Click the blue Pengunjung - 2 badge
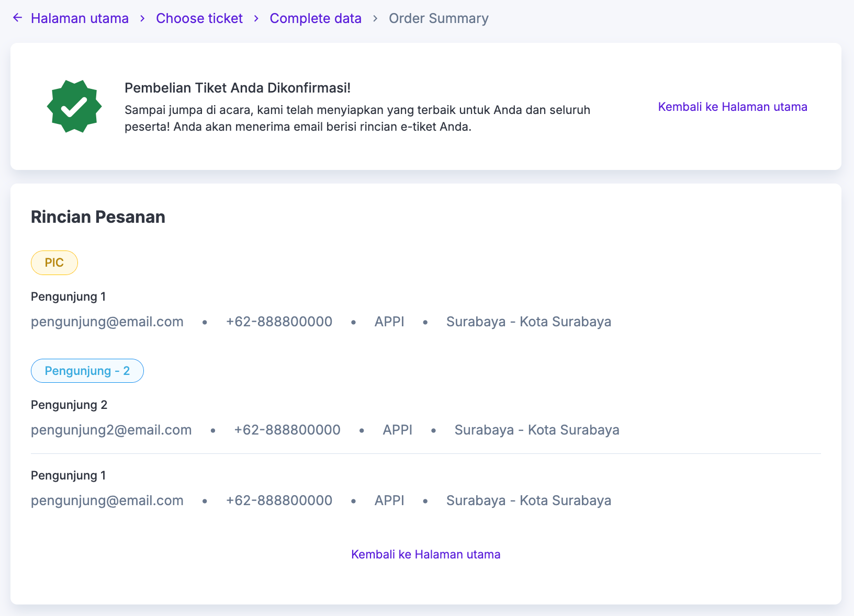This screenshot has width=854, height=616. click(87, 371)
